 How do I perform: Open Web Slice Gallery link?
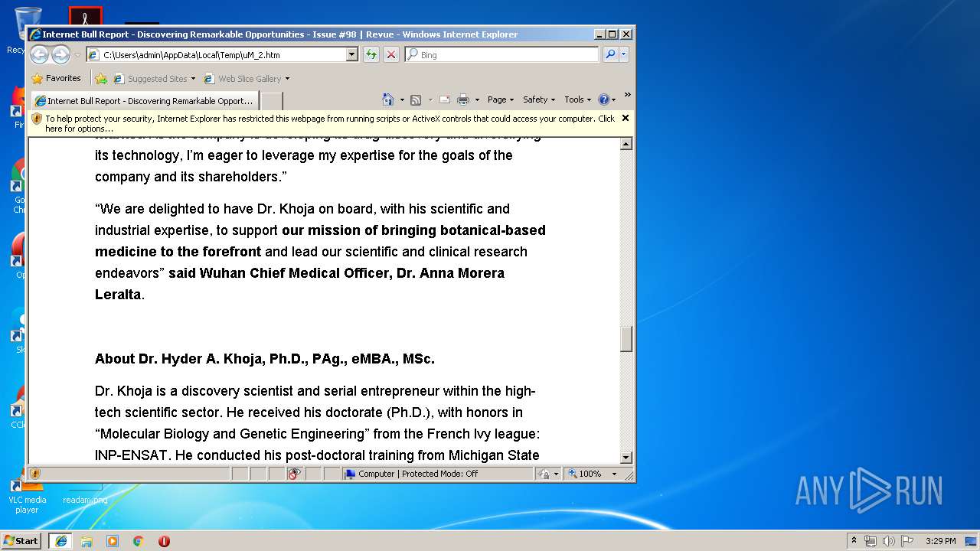(x=243, y=79)
